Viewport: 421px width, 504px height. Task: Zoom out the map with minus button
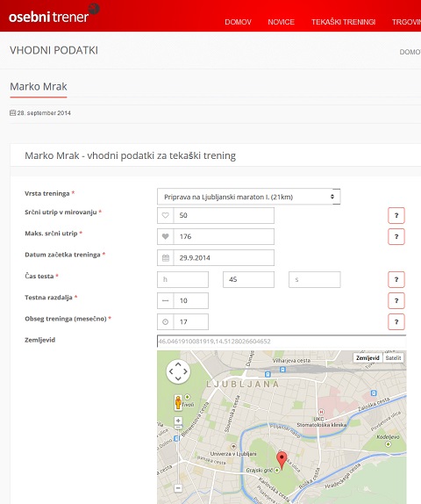(x=178, y=488)
